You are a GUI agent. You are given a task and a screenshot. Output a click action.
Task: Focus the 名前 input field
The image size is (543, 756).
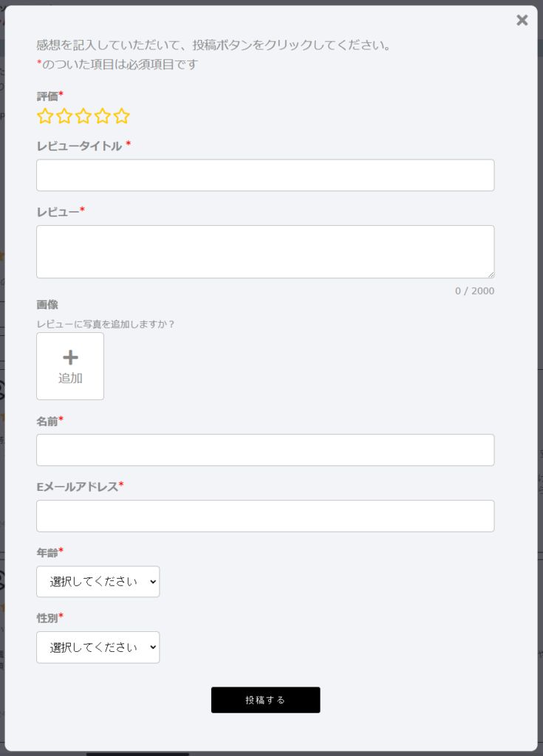pyautogui.click(x=265, y=450)
